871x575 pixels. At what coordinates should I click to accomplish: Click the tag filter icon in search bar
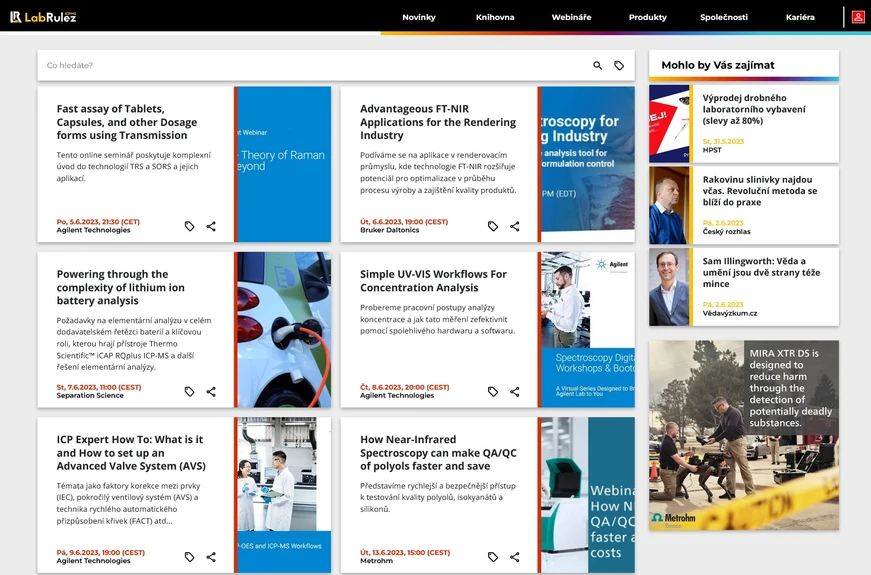click(x=619, y=66)
